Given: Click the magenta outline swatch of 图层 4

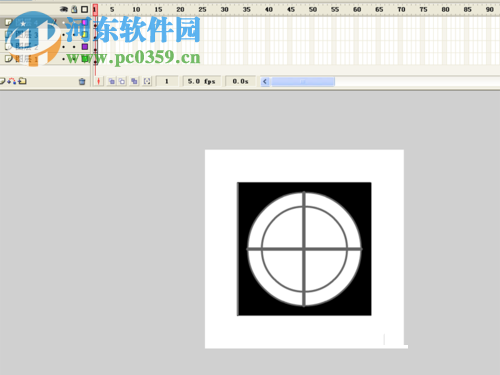Looking at the screenshot, I should point(85,22).
